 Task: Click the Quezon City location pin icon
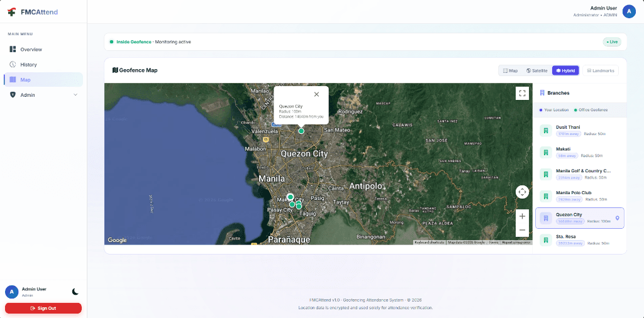tap(617, 218)
